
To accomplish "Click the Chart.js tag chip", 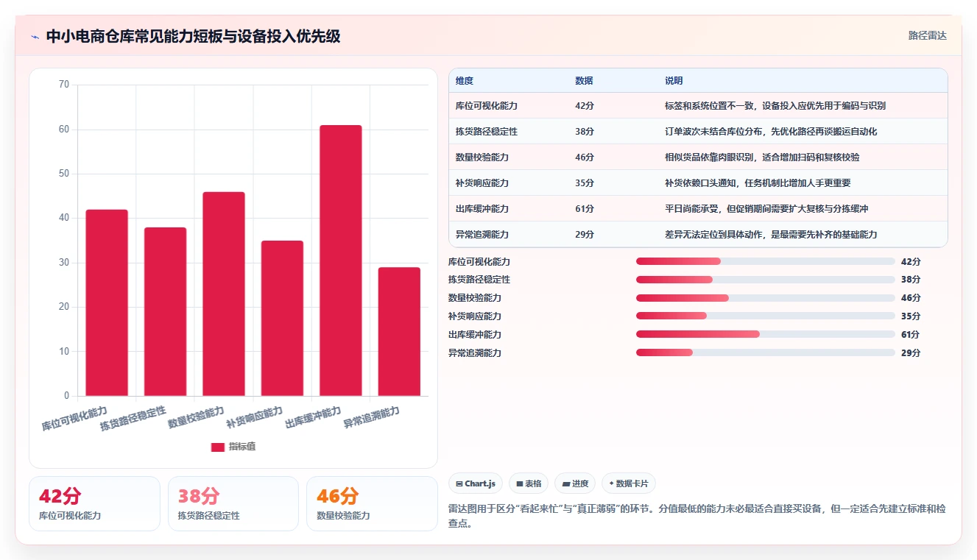I will click(476, 483).
